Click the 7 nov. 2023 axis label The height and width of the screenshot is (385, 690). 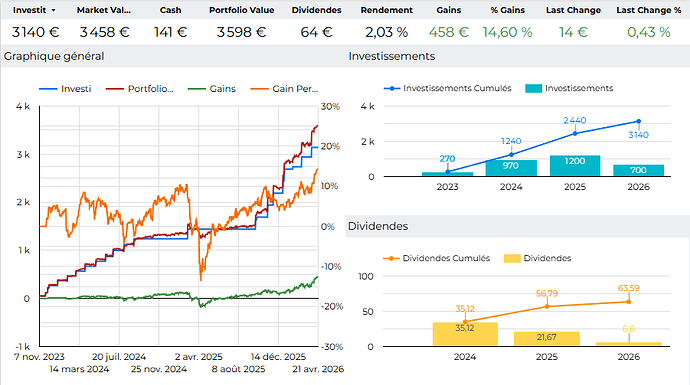coord(39,357)
